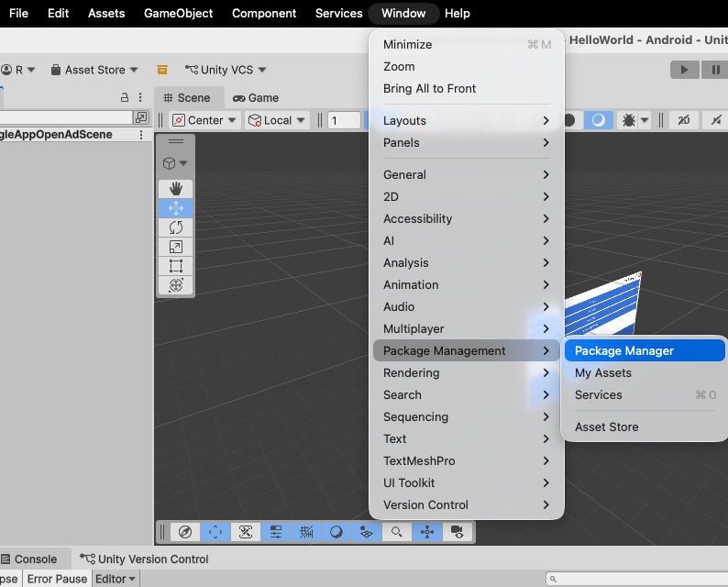
Task: Select the Rect transform tool
Action: (x=175, y=266)
